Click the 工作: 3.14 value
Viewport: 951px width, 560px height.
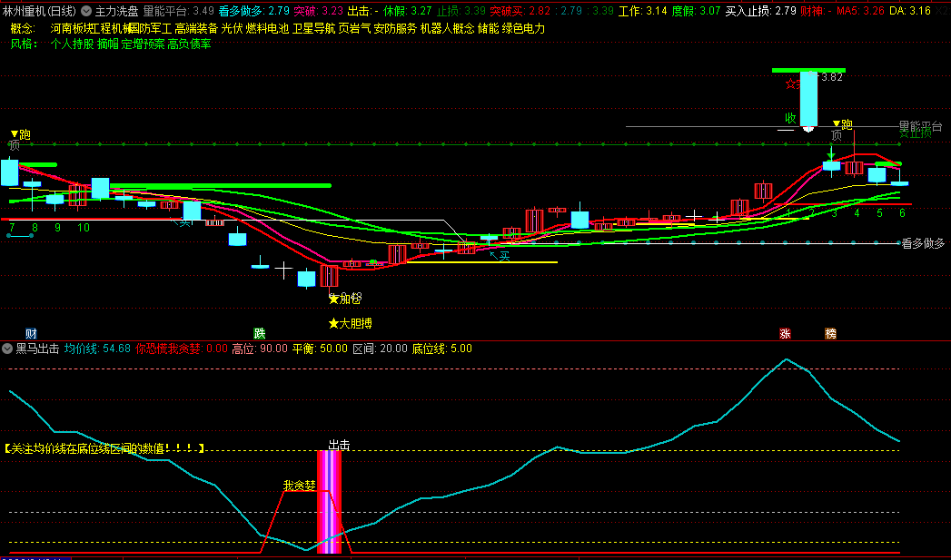[642, 11]
